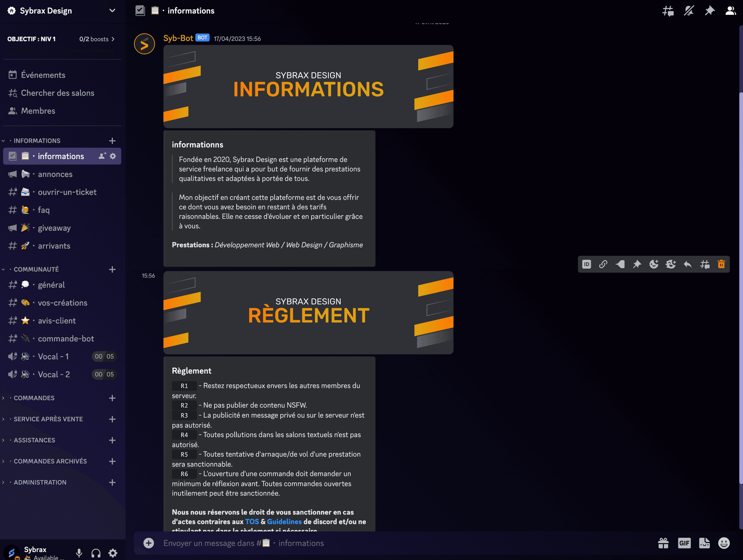Reply to message via arrow icon
The width and height of the screenshot is (743, 560).
[x=687, y=264]
